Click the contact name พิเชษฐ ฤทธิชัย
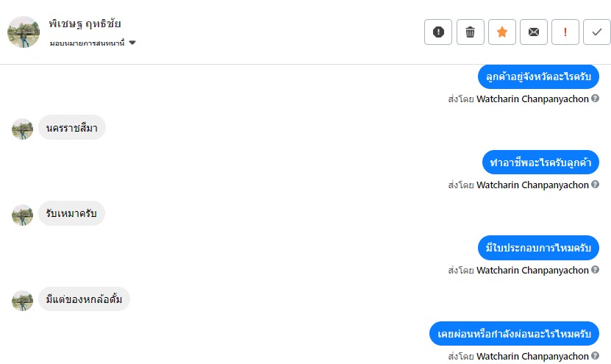The image size is (611, 364). [x=85, y=24]
